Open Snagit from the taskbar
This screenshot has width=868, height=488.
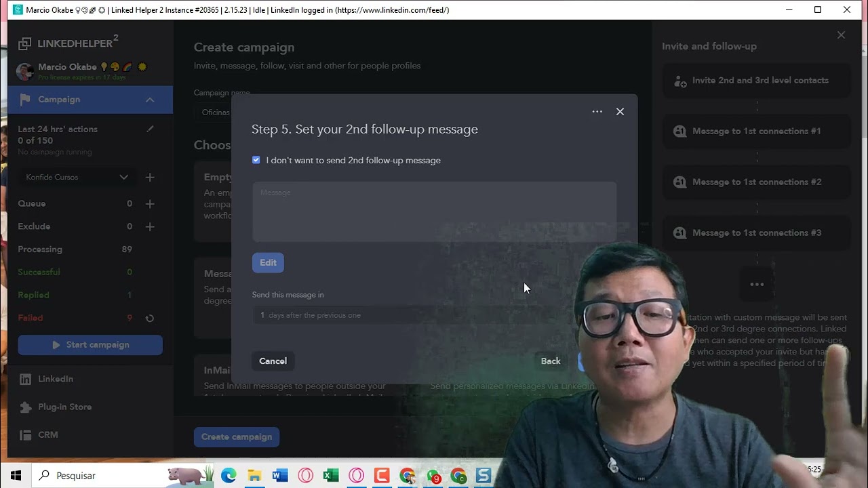(484, 476)
